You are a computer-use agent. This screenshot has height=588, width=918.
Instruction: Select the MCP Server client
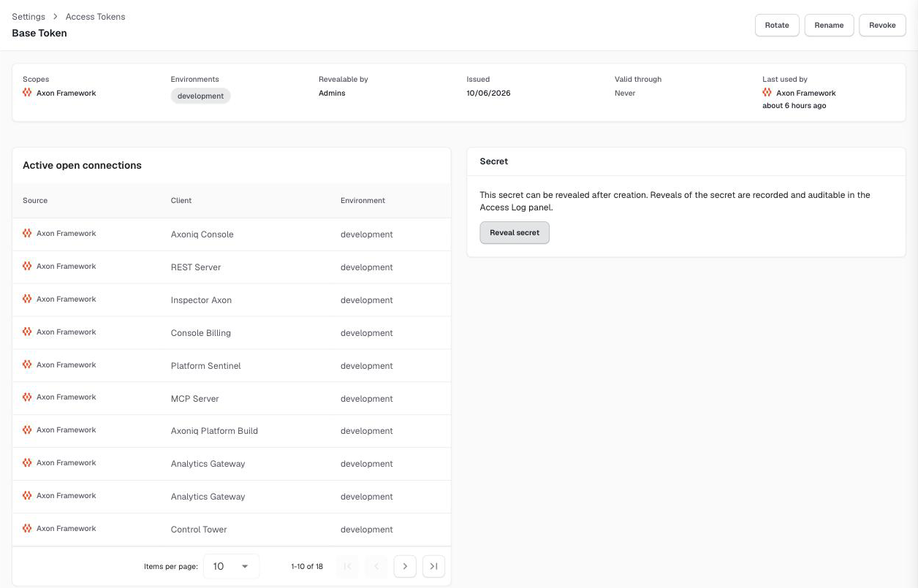click(x=195, y=399)
